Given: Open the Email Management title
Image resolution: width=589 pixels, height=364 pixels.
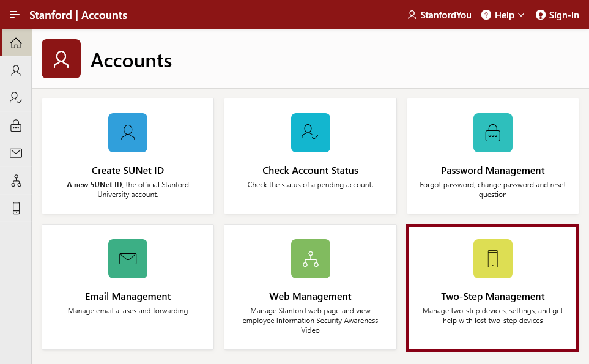Looking at the screenshot, I should 128,296.
